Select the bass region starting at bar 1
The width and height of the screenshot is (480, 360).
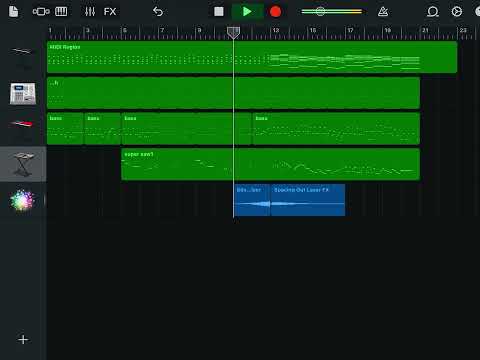(65, 129)
